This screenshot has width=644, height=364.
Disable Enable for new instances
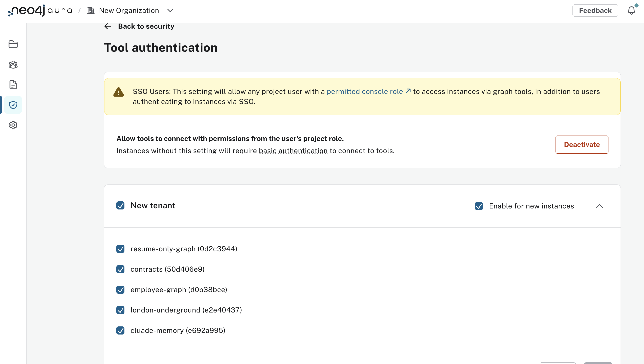click(x=479, y=206)
